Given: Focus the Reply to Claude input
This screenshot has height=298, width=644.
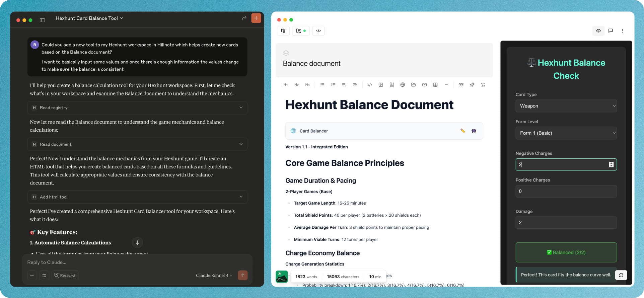Looking at the screenshot, I should (x=137, y=262).
